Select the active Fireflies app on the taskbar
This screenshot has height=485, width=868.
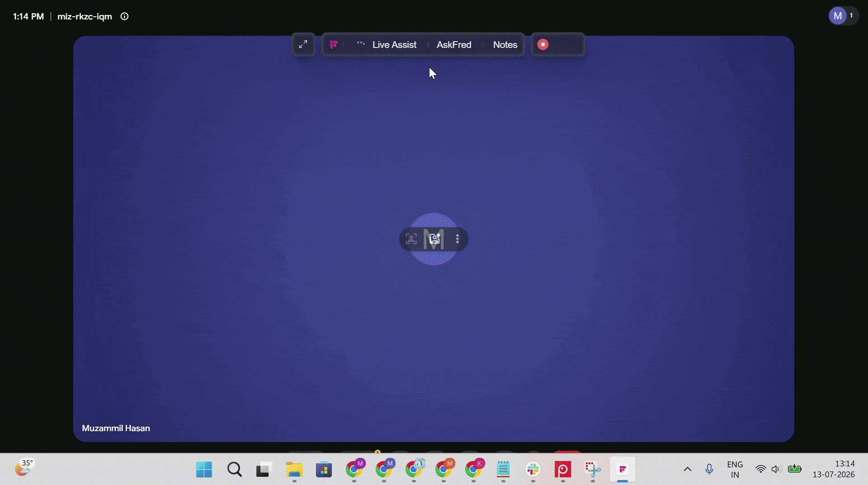[x=623, y=470]
